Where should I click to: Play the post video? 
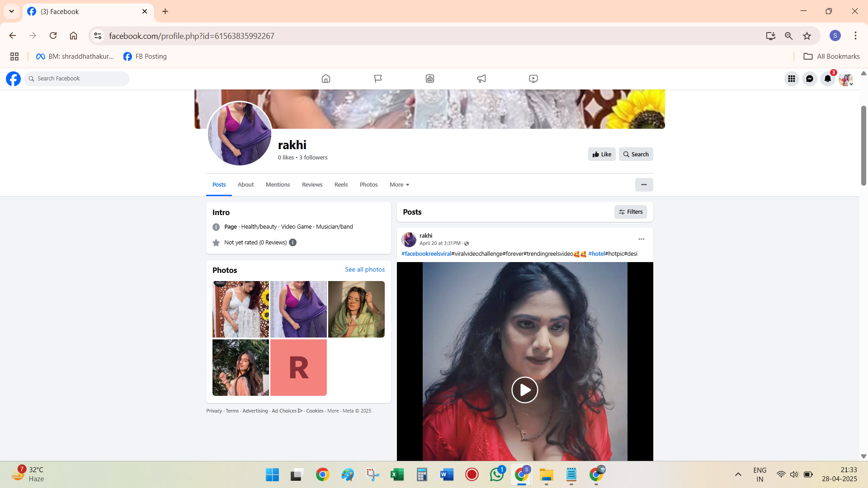point(524,390)
